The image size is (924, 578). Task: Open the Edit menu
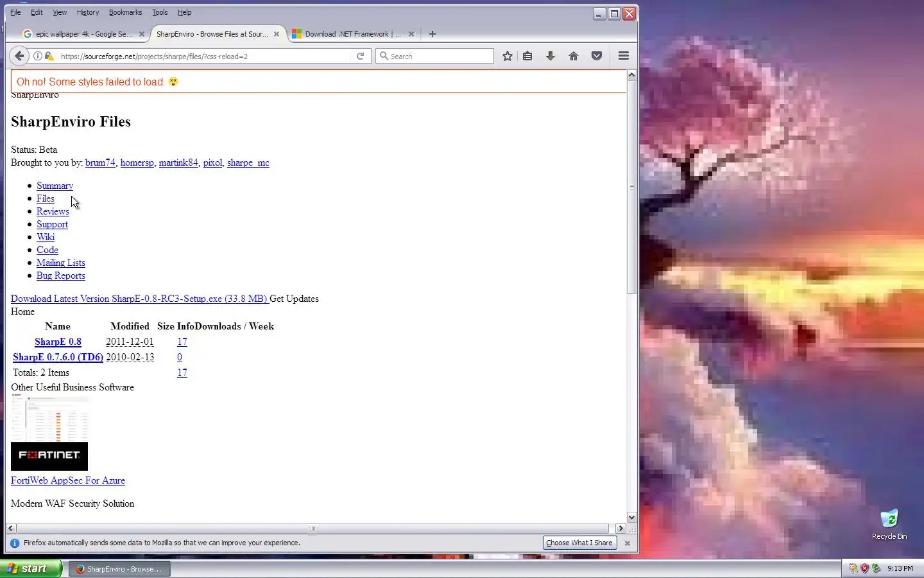(37, 12)
